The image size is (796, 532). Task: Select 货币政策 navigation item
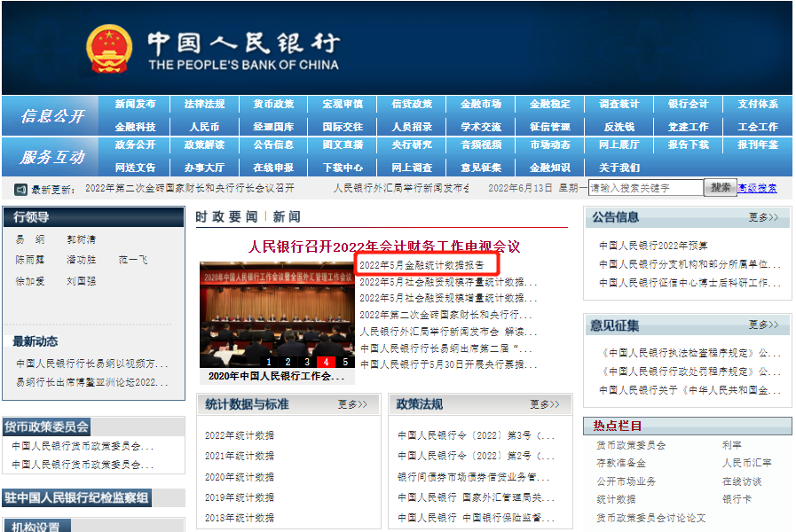pyautogui.click(x=273, y=104)
